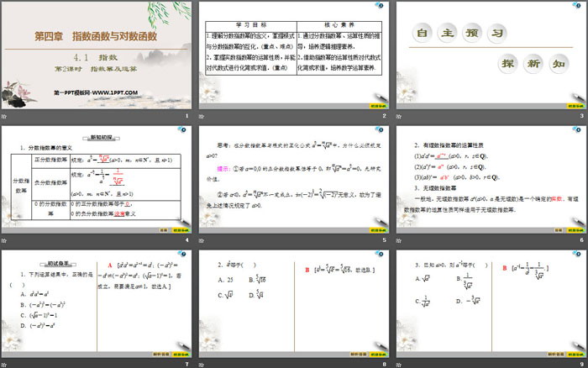Screen dimensions: 588x368
Task: Click the animation star icon under slide 1
Action: [4, 117]
